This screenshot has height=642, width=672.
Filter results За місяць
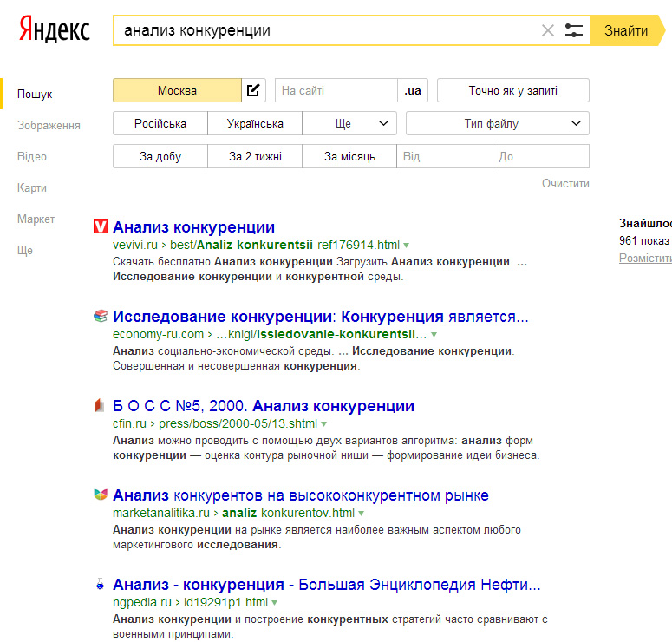[x=349, y=156]
